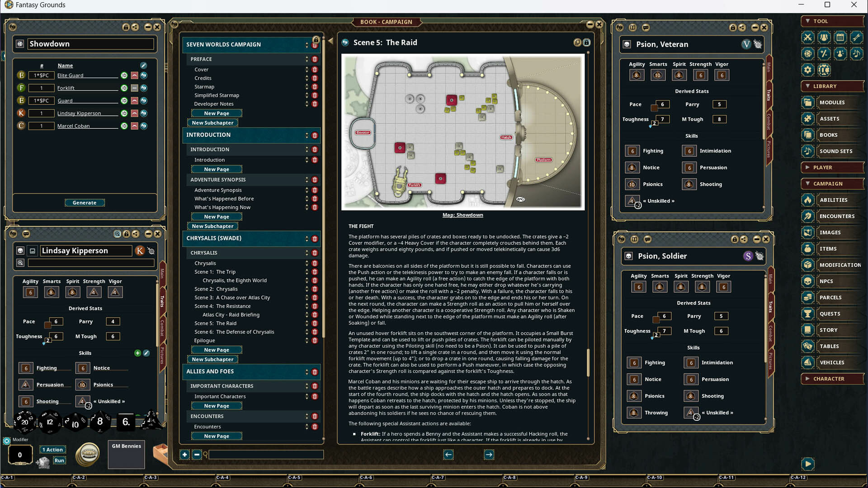Open the Party Sheet tool
The image size is (868, 488).
[824, 38]
